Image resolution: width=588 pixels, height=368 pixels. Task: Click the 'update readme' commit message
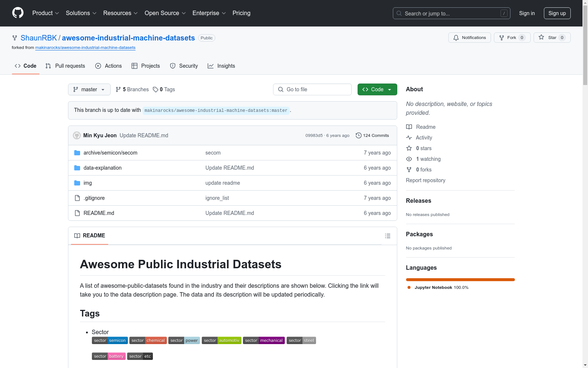coord(223,183)
